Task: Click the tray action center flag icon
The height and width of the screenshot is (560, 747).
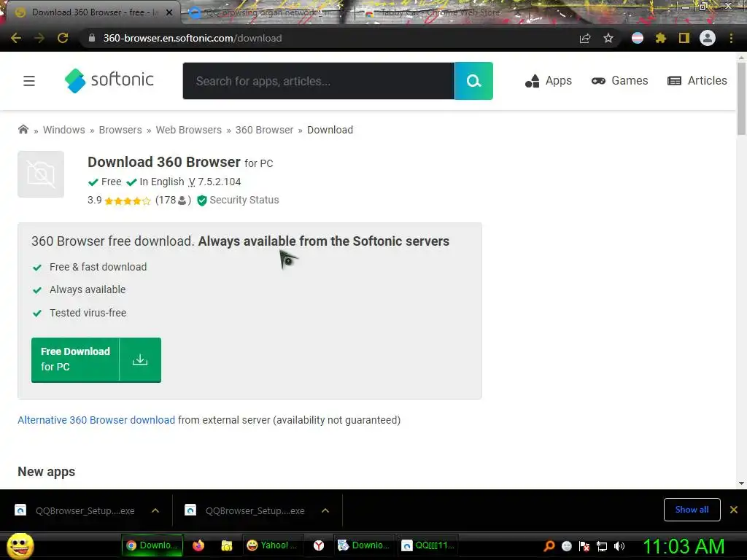Action: pyautogui.click(x=584, y=546)
